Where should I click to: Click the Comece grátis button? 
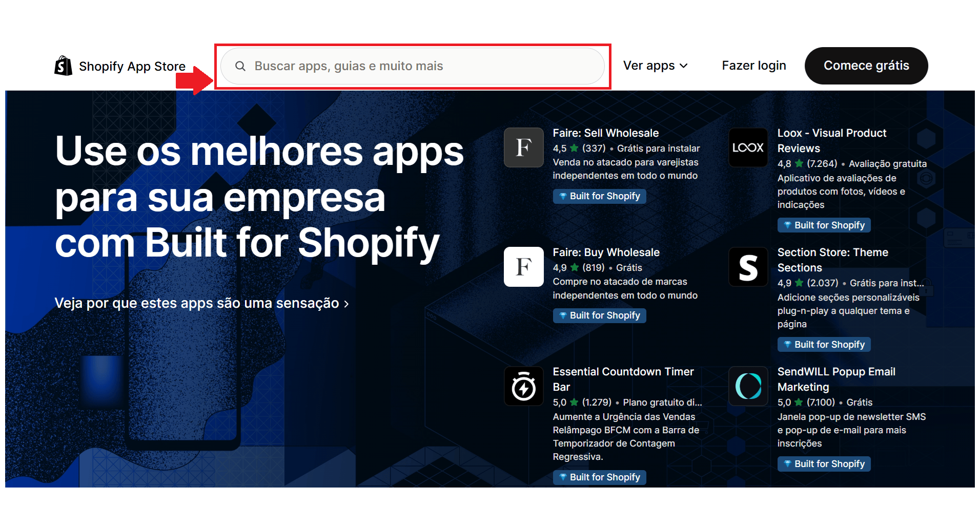click(866, 66)
